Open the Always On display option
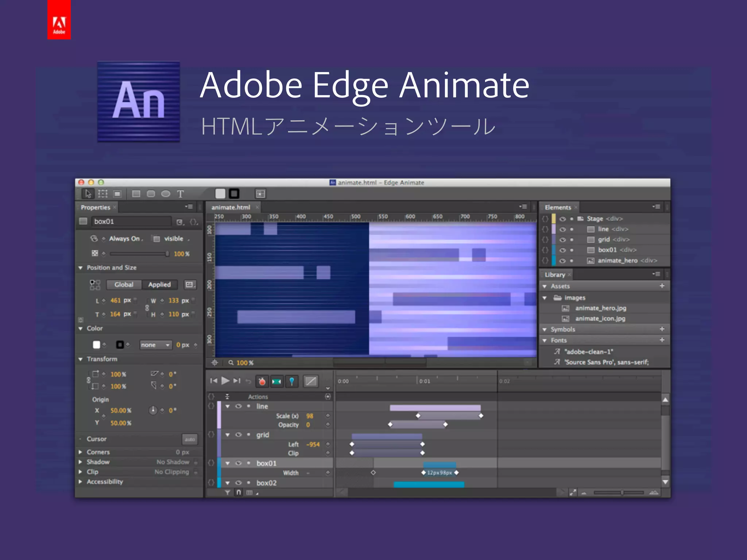 (x=126, y=238)
